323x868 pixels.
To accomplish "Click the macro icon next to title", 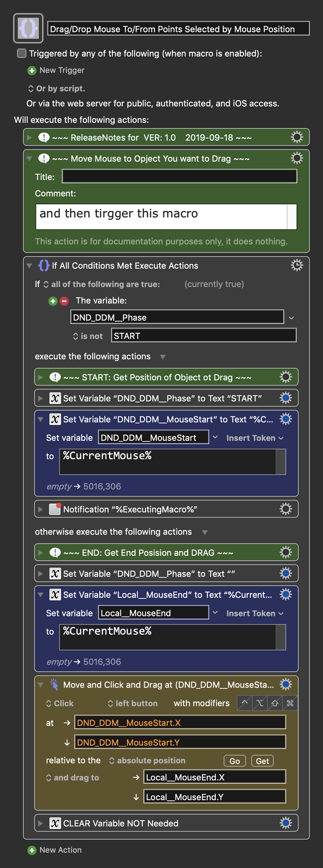I will click(x=28, y=29).
